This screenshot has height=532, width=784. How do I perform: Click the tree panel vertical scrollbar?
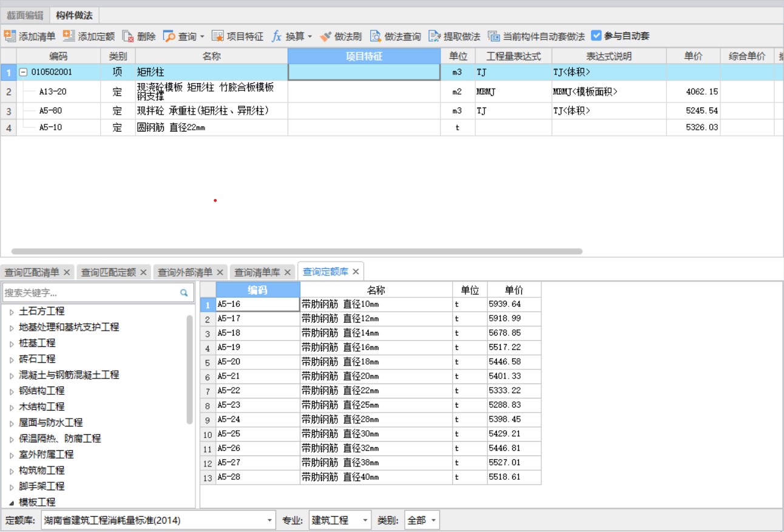189,369
